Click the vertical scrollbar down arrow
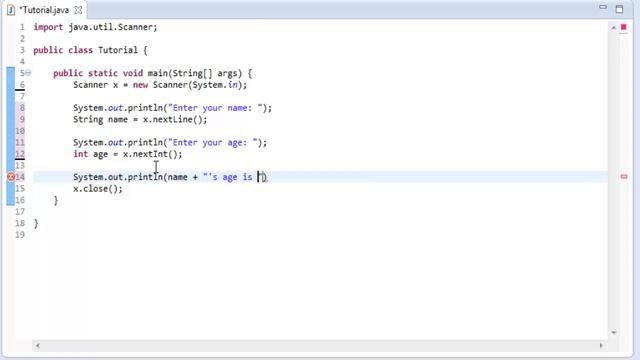The height and width of the screenshot is (360, 640). (x=613, y=333)
